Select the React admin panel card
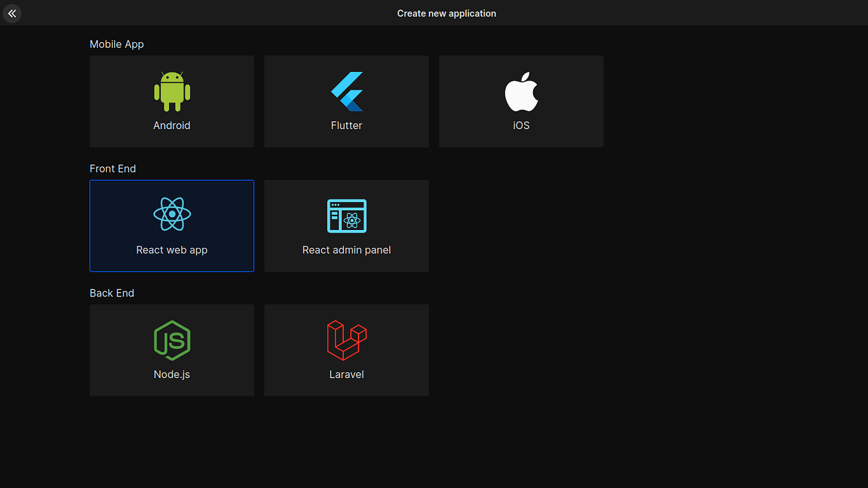The height and width of the screenshot is (488, 868). point(346,225)
